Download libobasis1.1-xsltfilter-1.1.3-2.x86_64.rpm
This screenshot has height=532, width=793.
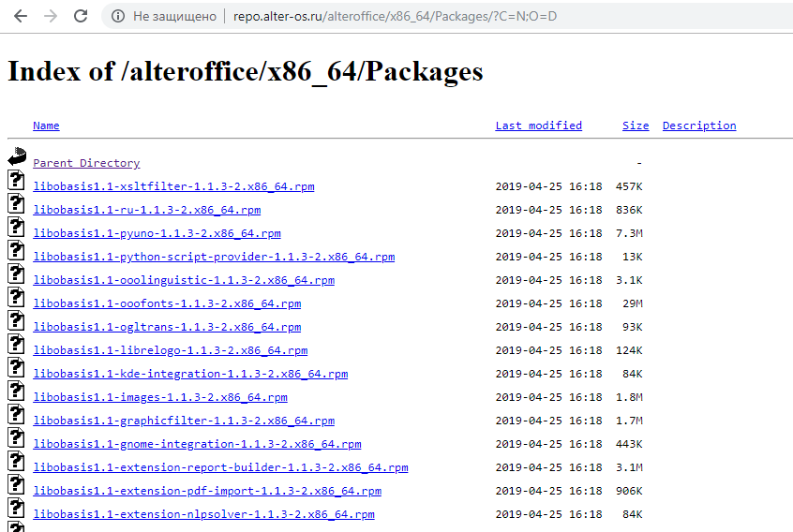click(173, 186)
